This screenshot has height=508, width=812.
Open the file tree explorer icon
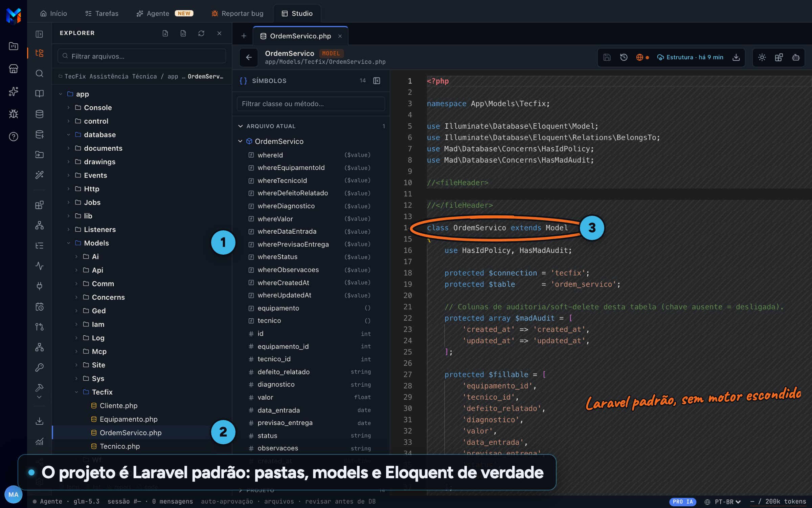click(x=39, y=53)
